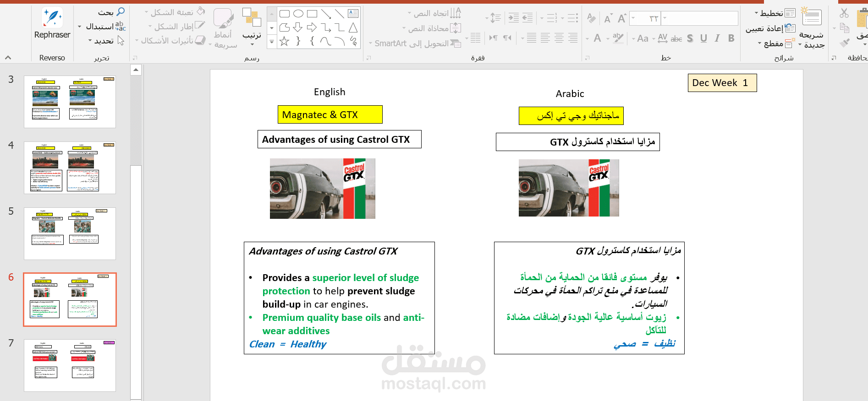This screenshot has height=401, width=868.
Task: Click the Cut scissors icon
Action: (x=844, y=13)
